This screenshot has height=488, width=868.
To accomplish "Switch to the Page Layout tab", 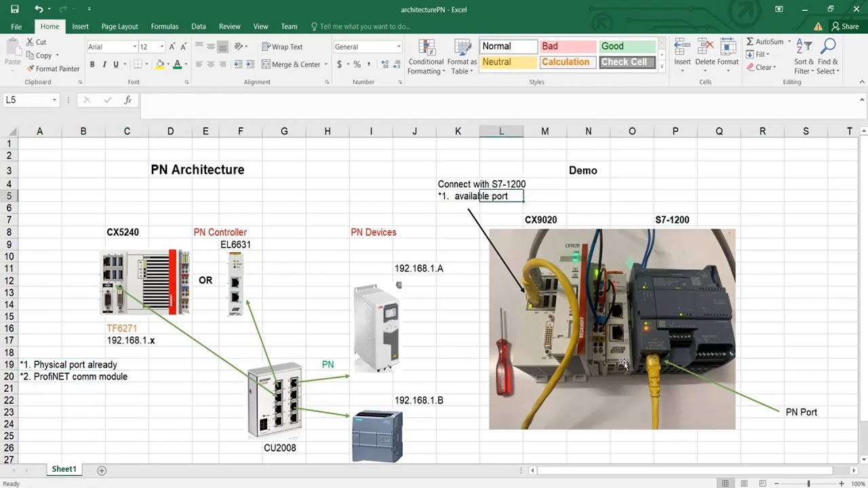I will coord(120,26).
